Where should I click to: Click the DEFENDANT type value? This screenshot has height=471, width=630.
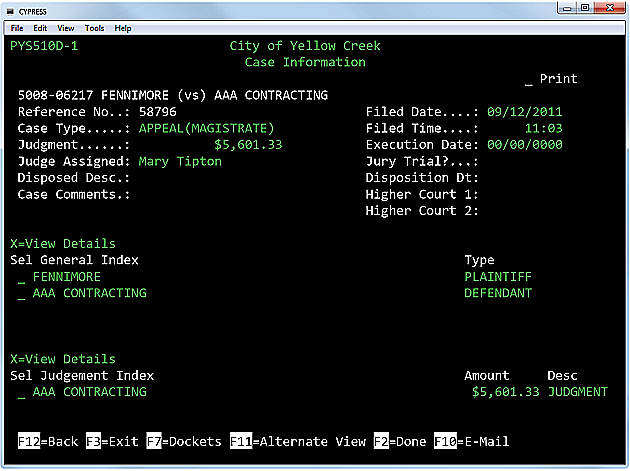click(498, 293)
